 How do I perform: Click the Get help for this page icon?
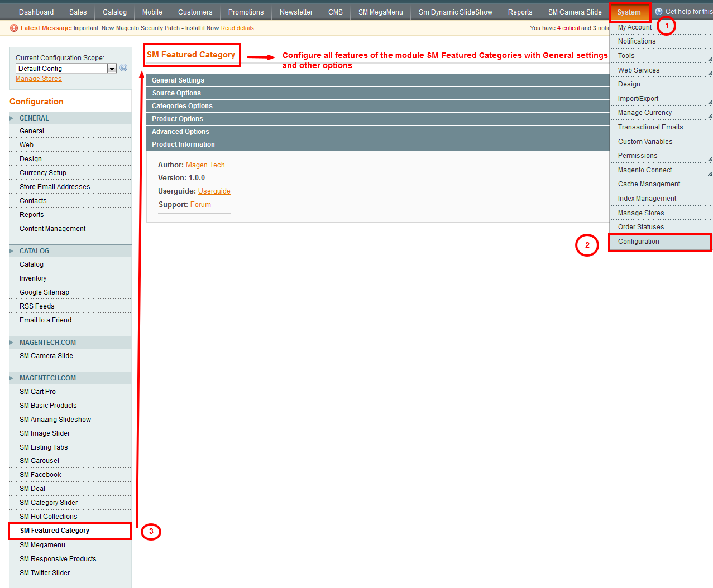pyautogui.click(x=659, y=12)
